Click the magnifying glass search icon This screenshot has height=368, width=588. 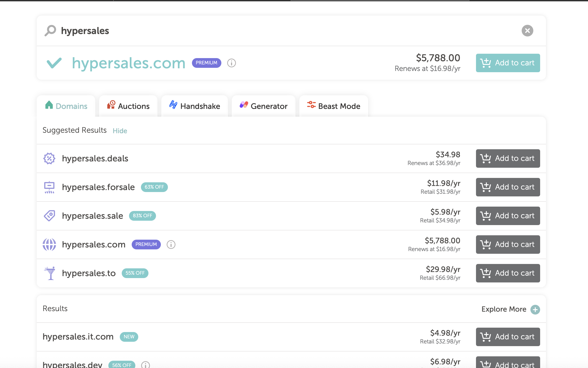coord(50,31)
